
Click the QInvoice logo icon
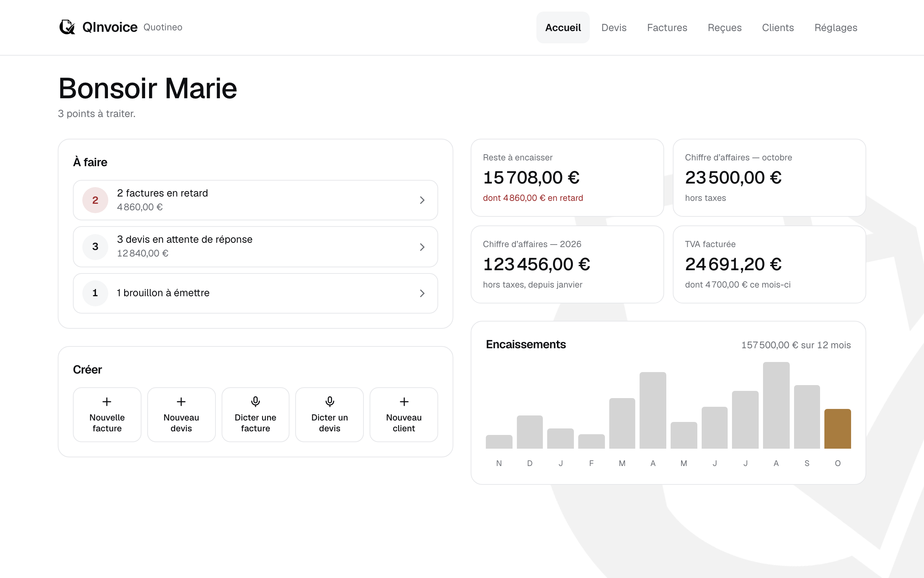click(x=67, y=27)
